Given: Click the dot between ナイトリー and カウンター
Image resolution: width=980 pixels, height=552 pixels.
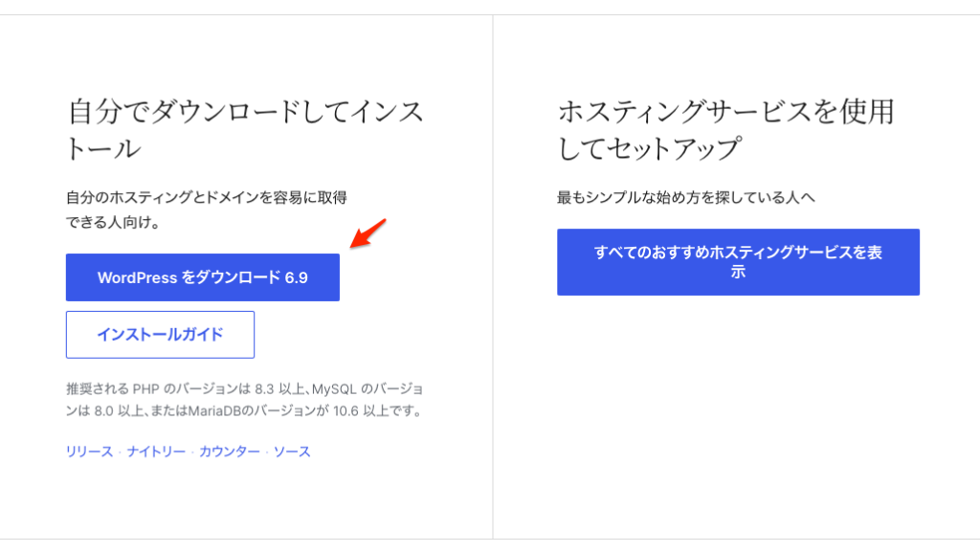Looking at the screenshot, I should click(x=192, y=453).
